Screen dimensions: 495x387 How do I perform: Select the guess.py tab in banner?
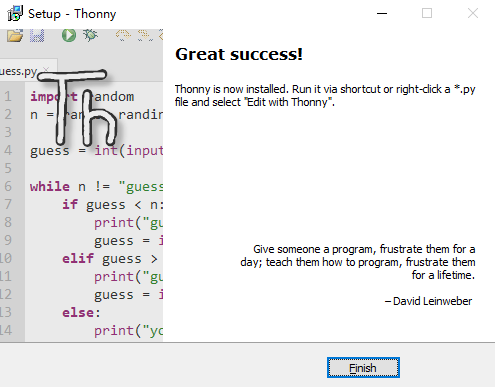tap(18, 71)
